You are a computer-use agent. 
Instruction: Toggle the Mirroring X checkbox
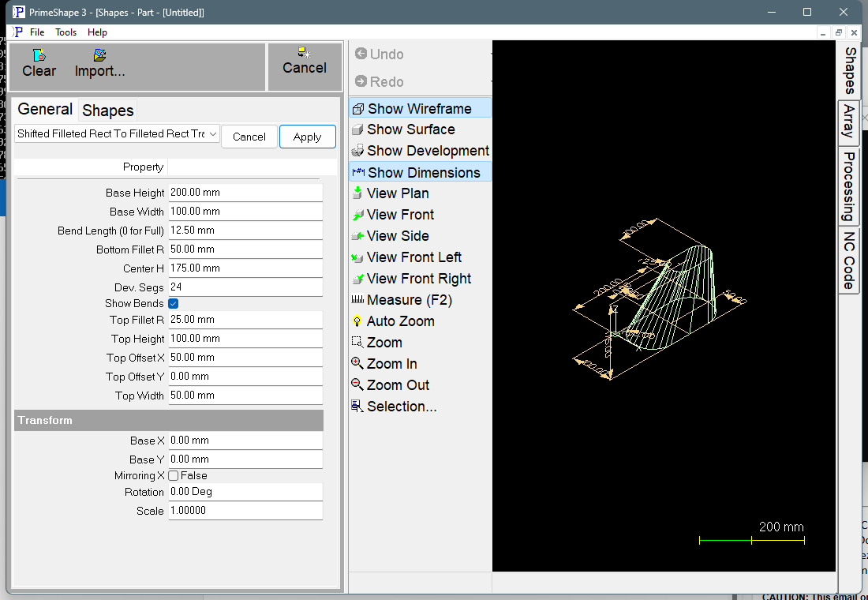174,476
